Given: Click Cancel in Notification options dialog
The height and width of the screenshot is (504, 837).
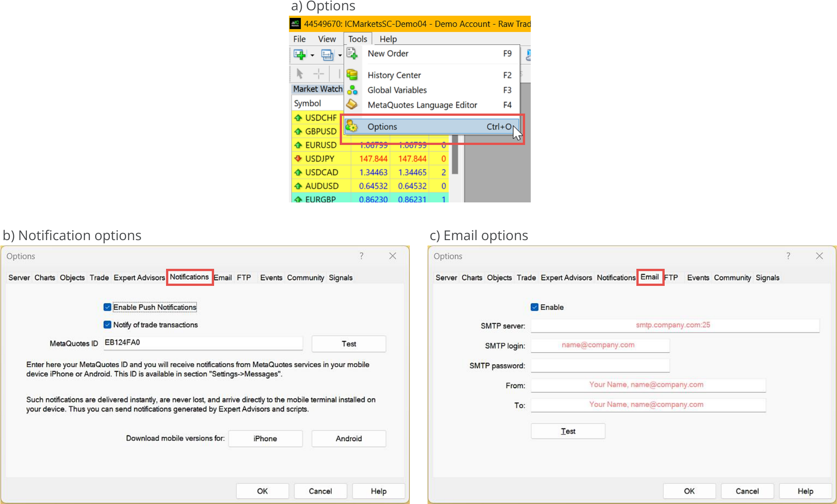Looking at the screenshot, I should click(x=320, y=491).
